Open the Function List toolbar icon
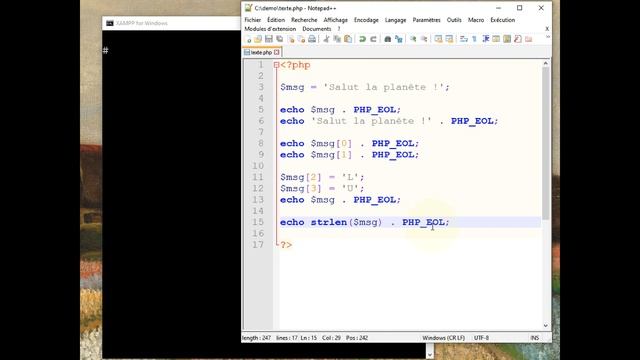 pyautogui.click(x=518, y=39)
